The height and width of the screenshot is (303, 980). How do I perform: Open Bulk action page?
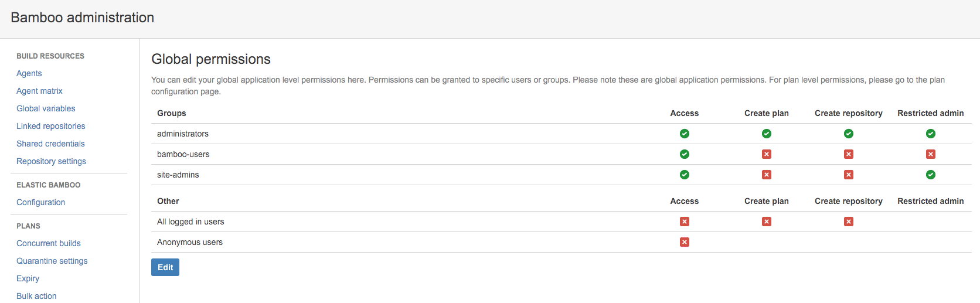[36, 296]
